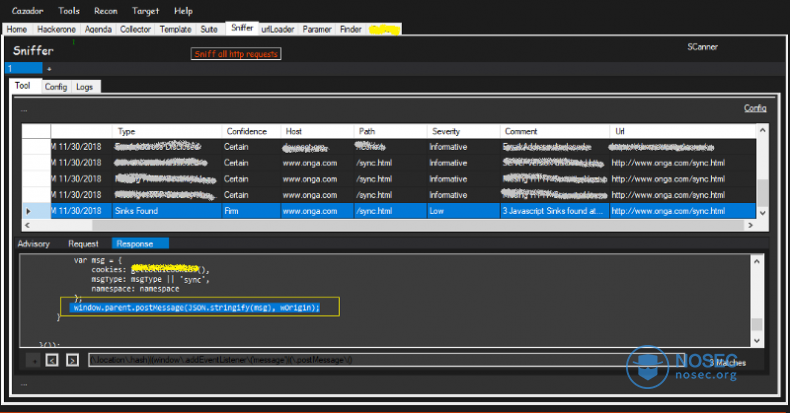Click the Sniff all http requests button
This screenshot has height=413, width=790.
click(x=236, y=54)
